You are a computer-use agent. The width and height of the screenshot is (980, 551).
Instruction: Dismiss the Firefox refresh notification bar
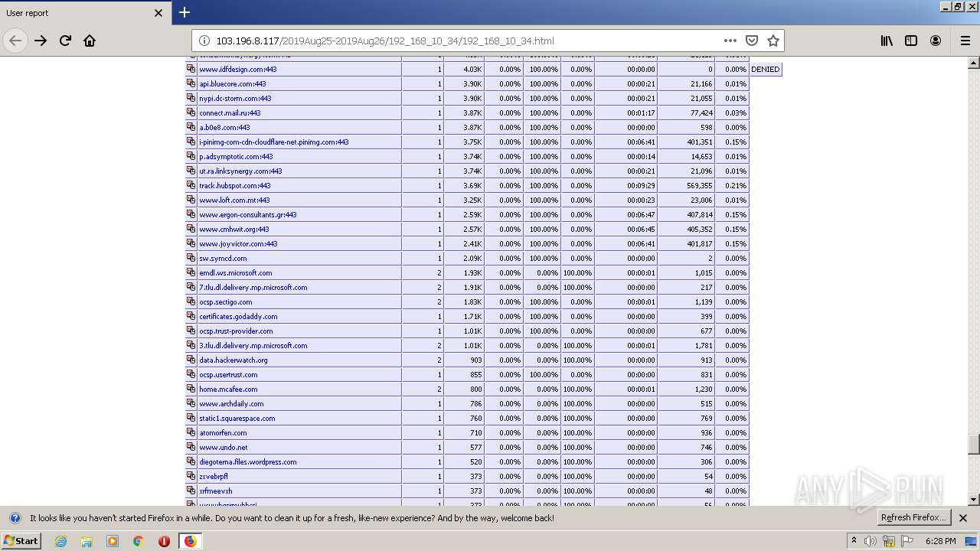(x=963, y=517)
